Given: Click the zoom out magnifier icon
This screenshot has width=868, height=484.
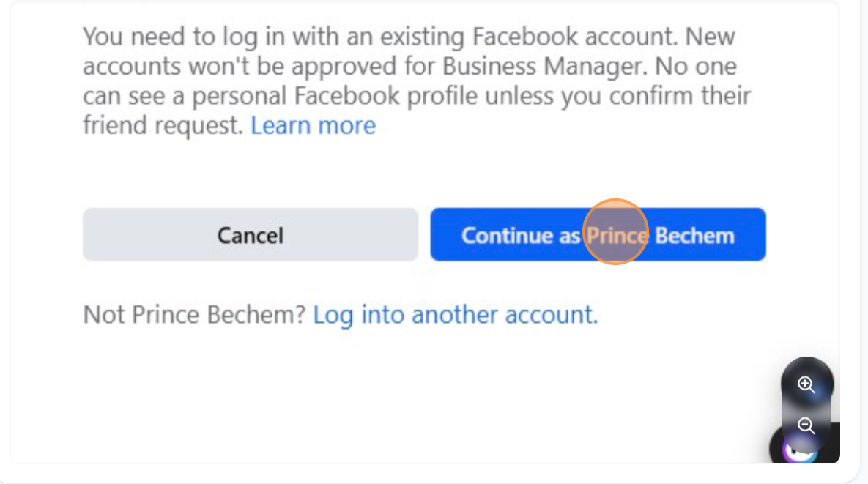Looking at the screenshot, I should pos(806,425).
